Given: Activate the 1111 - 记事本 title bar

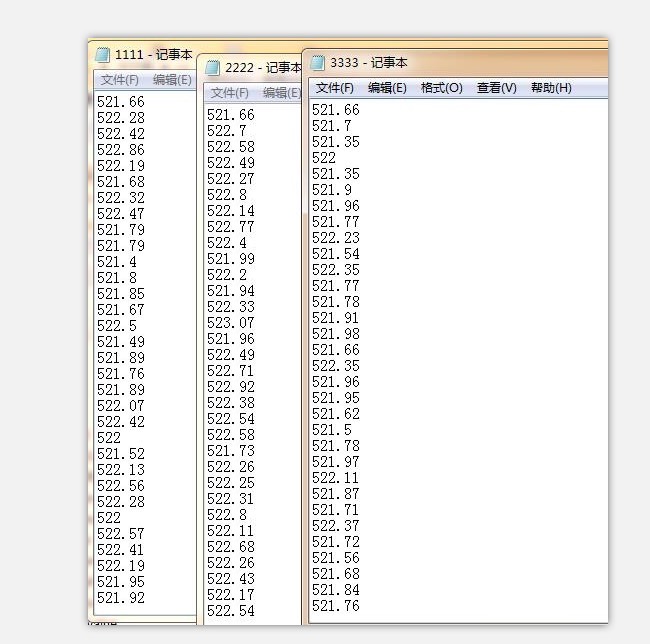Looking at the screenshot, I should click(153, 55).
